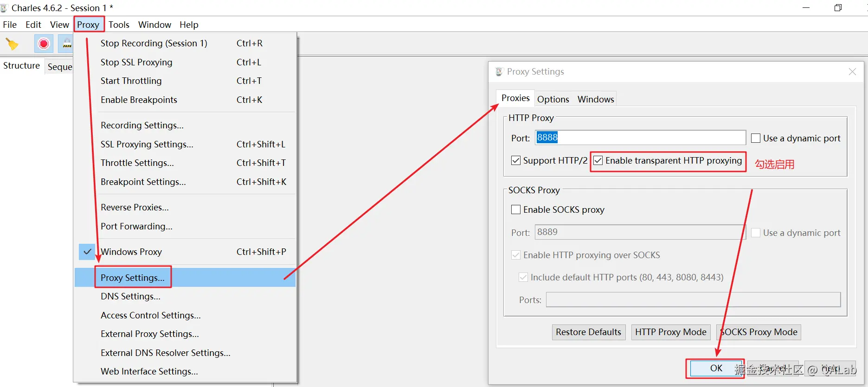Click the SOCKS Proxy Mode button

[759, 332]
